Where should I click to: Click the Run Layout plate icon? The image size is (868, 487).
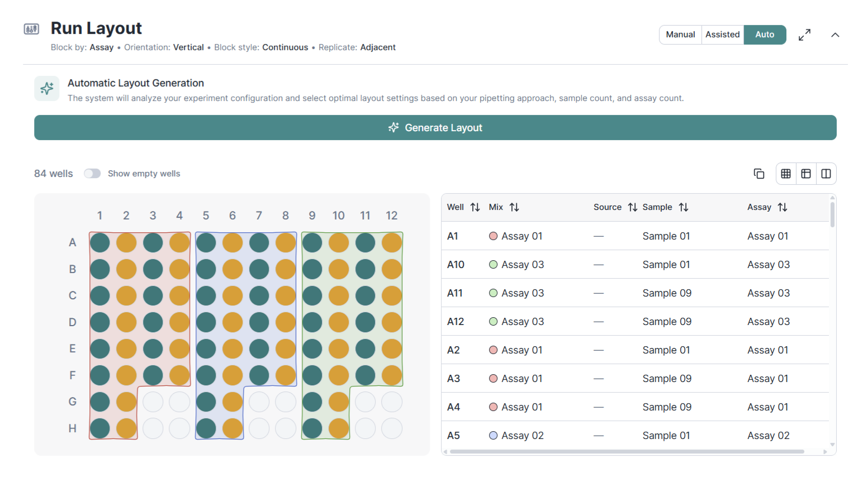(31, 29)
